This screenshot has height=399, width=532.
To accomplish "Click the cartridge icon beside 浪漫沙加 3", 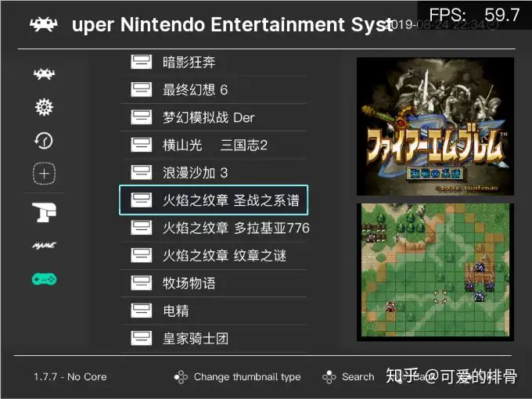I will coord(142,173).
